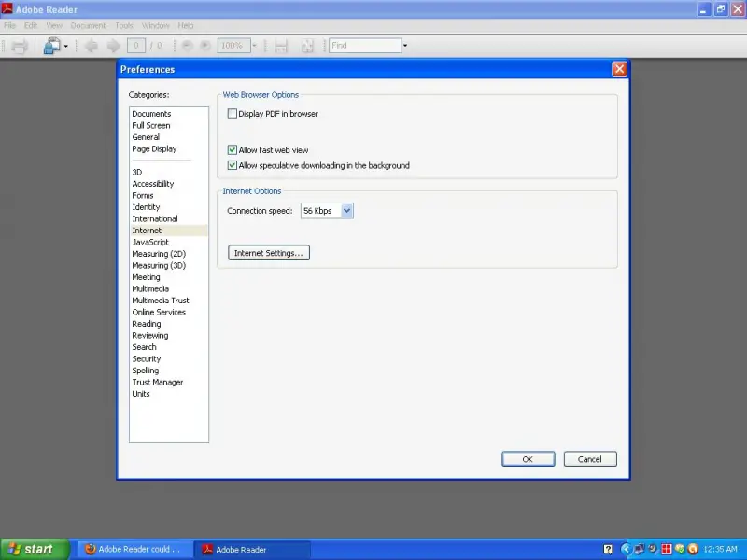Select the JavaScript category
Image resolution: width=747 pixels, height=560 pixels.
(x=150, y=242)
